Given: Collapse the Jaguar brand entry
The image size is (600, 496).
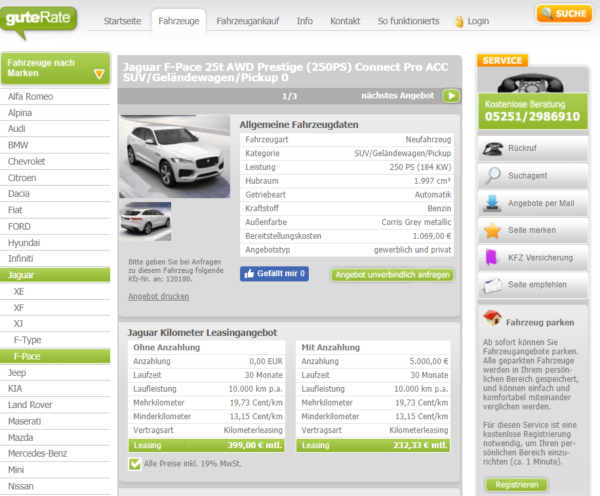Looking at the screenshot, I should (x=55, y=275).
